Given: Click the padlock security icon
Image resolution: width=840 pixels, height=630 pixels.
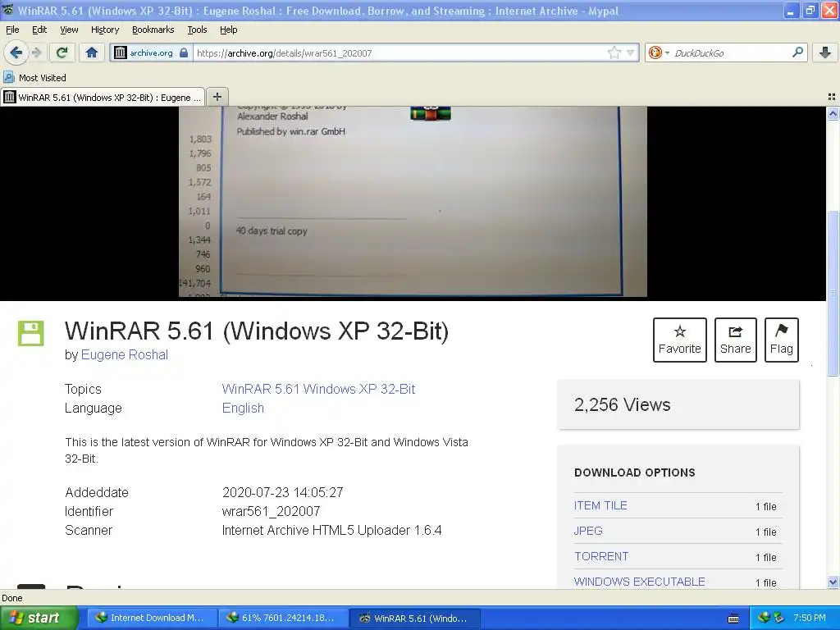Looking at the screenshot, I should (x=184, y=52).
